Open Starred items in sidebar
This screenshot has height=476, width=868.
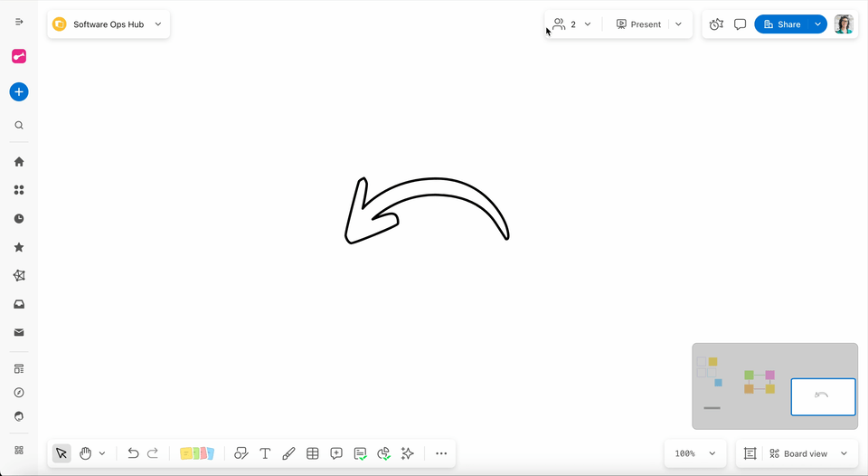pos(19,247)
